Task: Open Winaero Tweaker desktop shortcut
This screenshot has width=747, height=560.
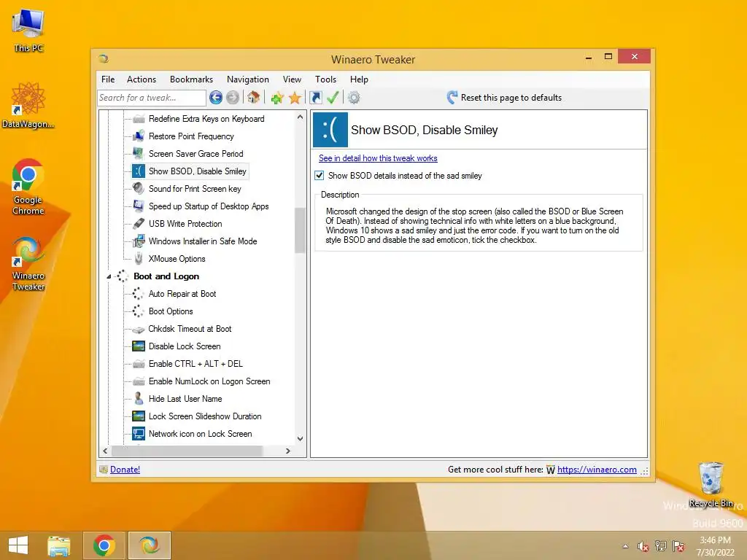Action: pyautogui.click(x=28, y=263)
